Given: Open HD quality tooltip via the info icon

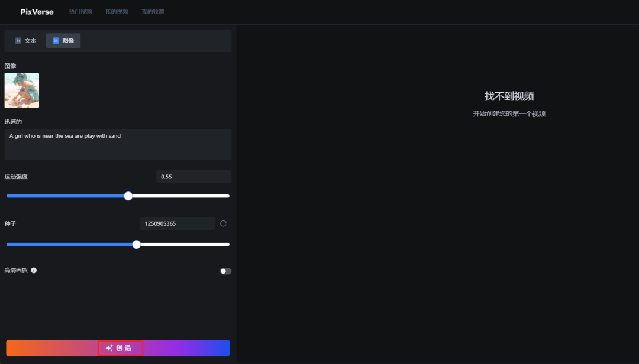Looking at the screenshot, I should click(x=34, y=271).
